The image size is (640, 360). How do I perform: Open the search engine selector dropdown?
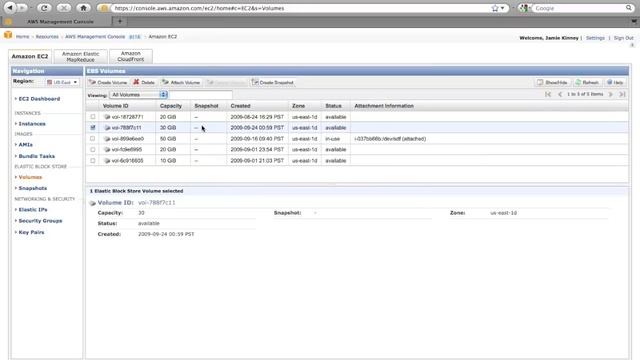525,8
